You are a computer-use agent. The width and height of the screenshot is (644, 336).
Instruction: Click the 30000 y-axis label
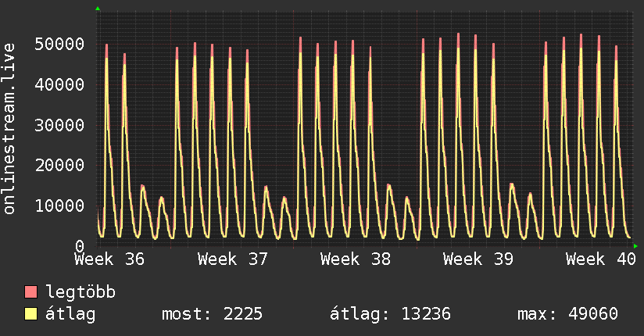pos(59,125)
